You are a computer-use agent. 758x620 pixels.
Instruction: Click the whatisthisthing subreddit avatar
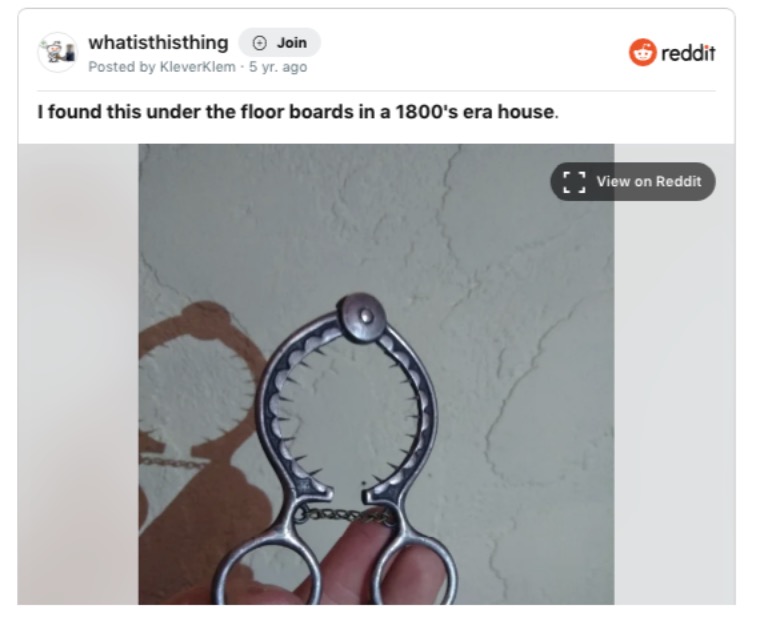tap(58, 52)
